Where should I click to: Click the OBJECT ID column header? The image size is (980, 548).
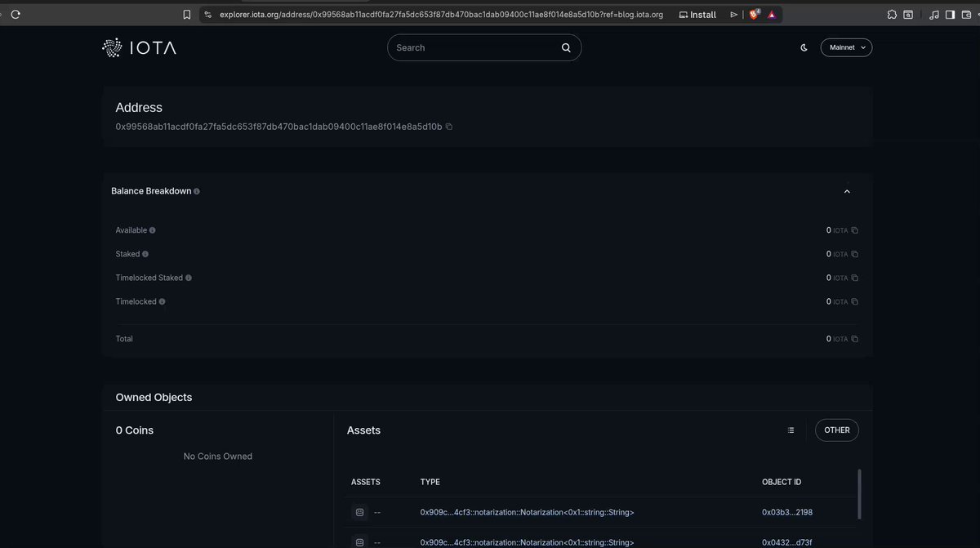[782, 482]
